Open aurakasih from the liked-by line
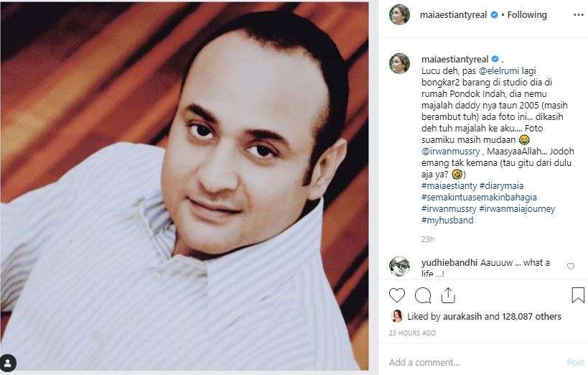This screenshot has height=375, width=588. coord(462,316)
